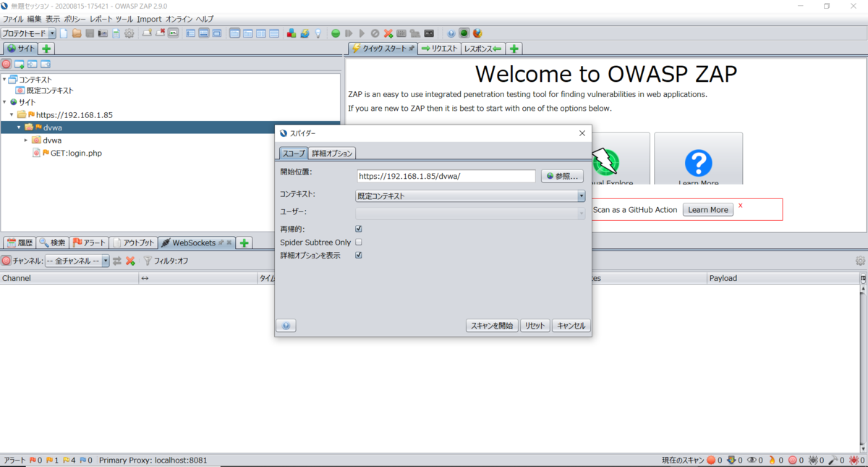Viewport: 868px width, 467px height.
Task: Click Primary Proxy: localhost:8081 status text
Action: tap(153, 460)
